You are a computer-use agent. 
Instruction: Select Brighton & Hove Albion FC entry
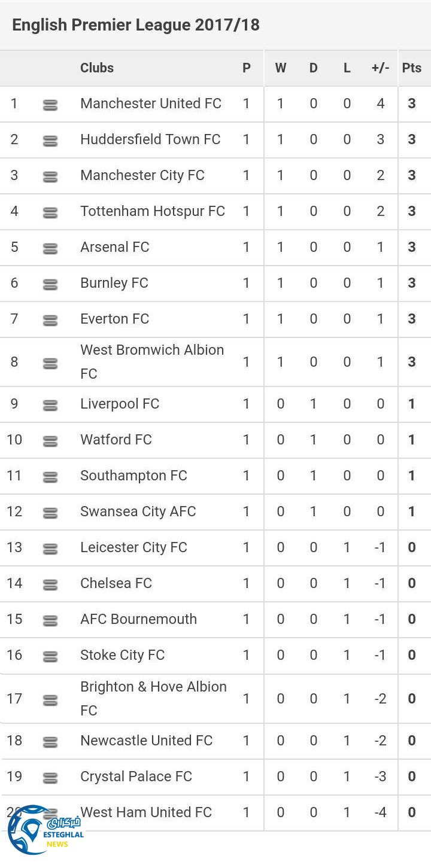point(153,698)
